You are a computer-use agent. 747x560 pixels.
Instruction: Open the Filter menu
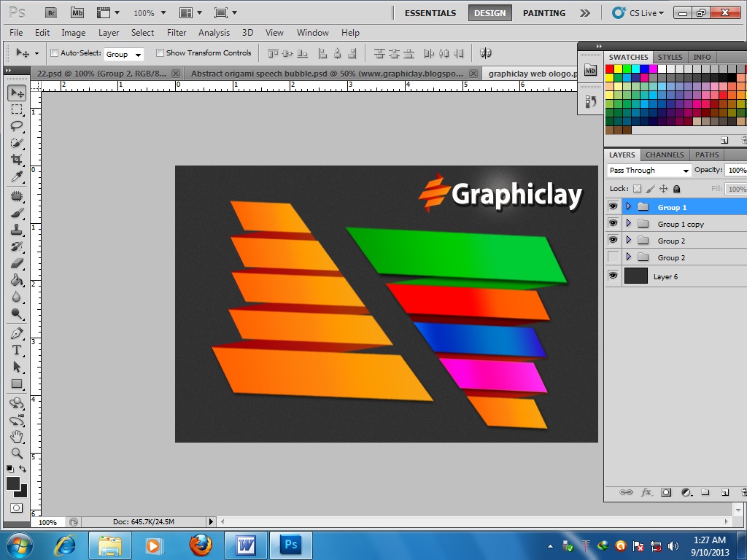tap(177, 32)
